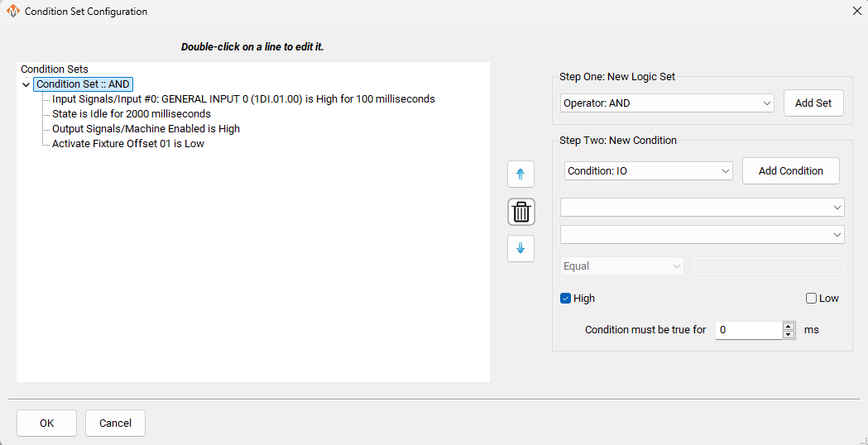Viewport: 868px width, 445px height.
Task: Select Activate Fixture Offset 01 is Low
Action: point(127,144)
